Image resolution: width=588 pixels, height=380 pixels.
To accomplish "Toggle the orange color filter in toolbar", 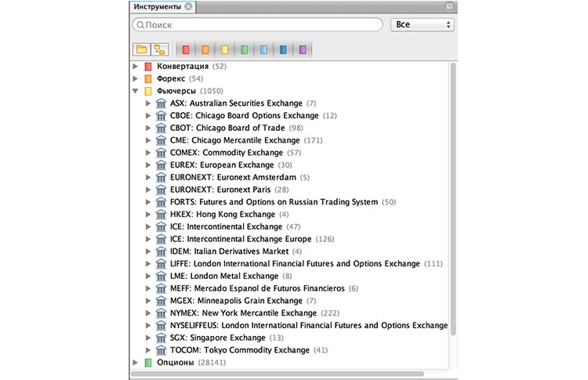I will pyautogui.click(x=205, y=49).
